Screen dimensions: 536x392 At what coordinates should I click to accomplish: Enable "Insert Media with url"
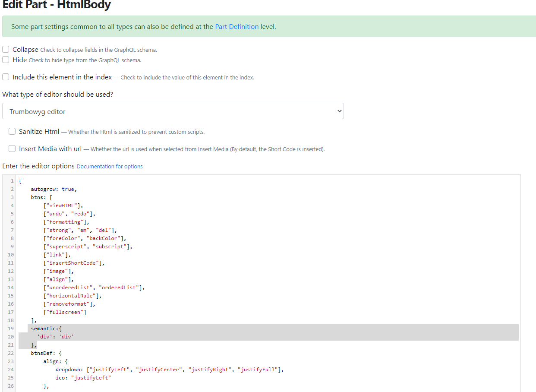click(12, 149)
